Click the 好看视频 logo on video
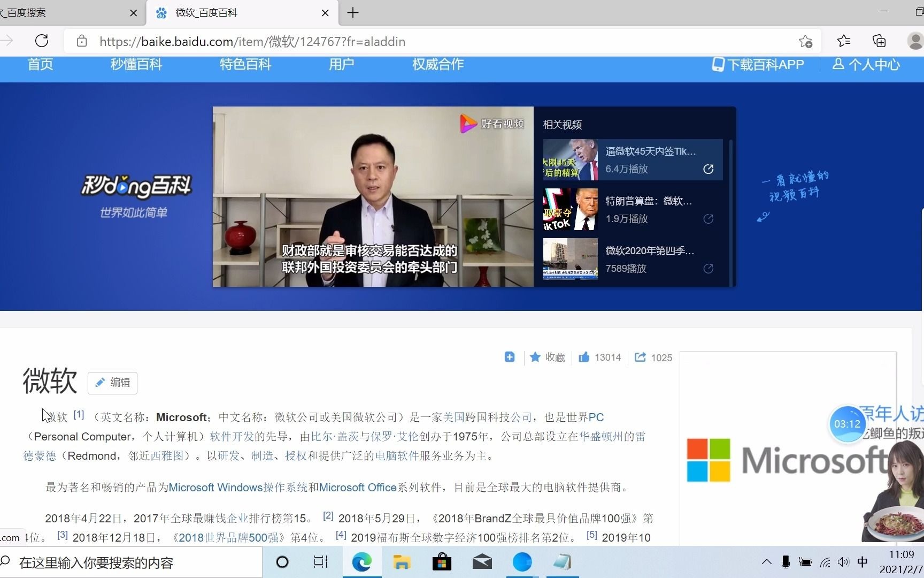 tap(492, 124)
